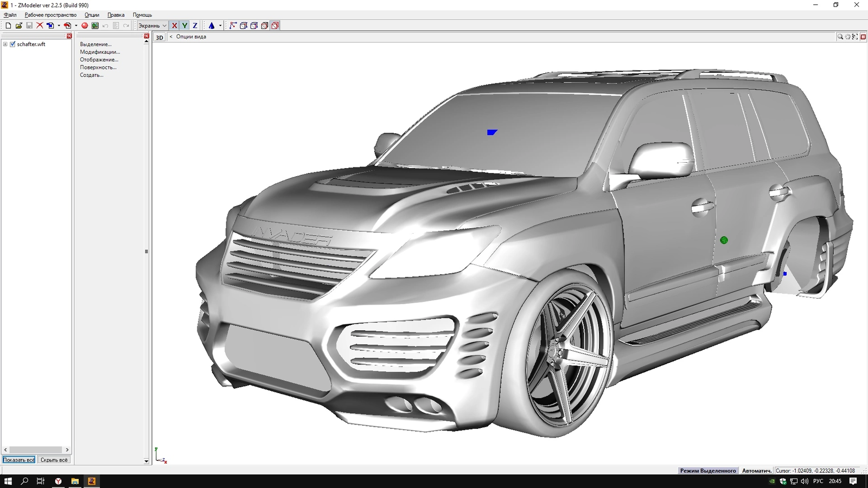Click the object tree horizontal scrollbar

tap(36, 450)
